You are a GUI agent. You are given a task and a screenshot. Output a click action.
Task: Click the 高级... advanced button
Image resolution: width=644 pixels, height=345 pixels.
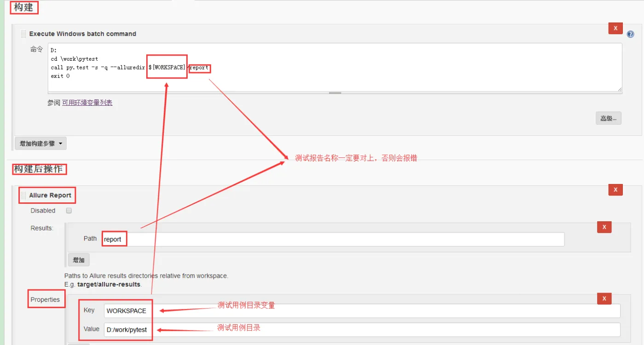pyautogui.click(x=608, y=118)
